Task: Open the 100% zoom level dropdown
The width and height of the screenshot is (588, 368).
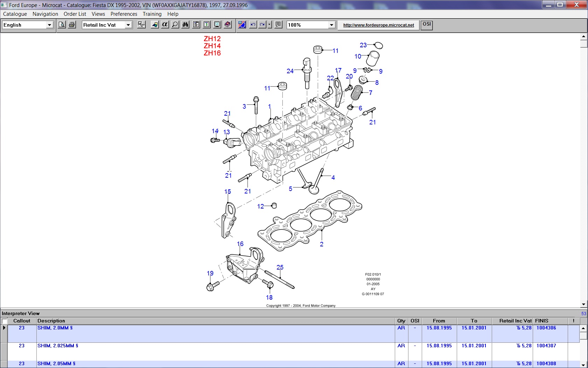Action: (x=331, y=25)
